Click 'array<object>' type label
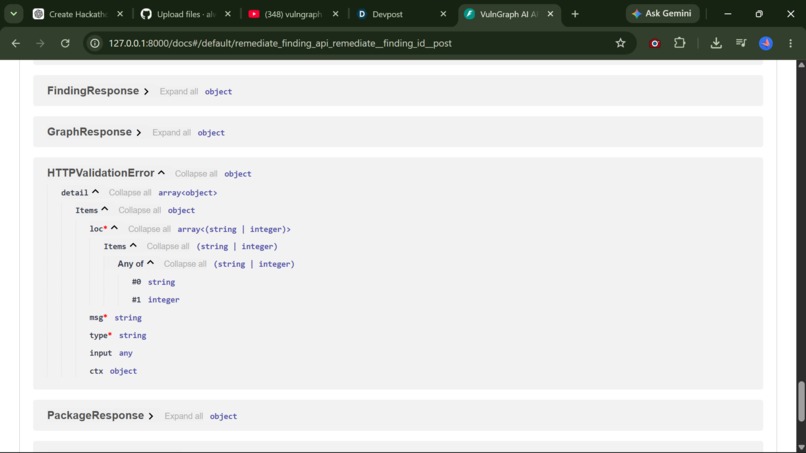Viewport: 806px width, 453px height. coord(188,193)
